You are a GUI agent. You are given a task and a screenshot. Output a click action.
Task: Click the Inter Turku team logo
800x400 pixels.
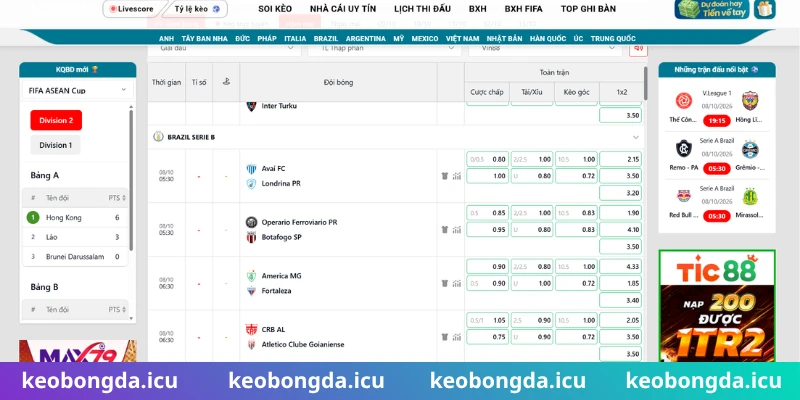point(251,106)
